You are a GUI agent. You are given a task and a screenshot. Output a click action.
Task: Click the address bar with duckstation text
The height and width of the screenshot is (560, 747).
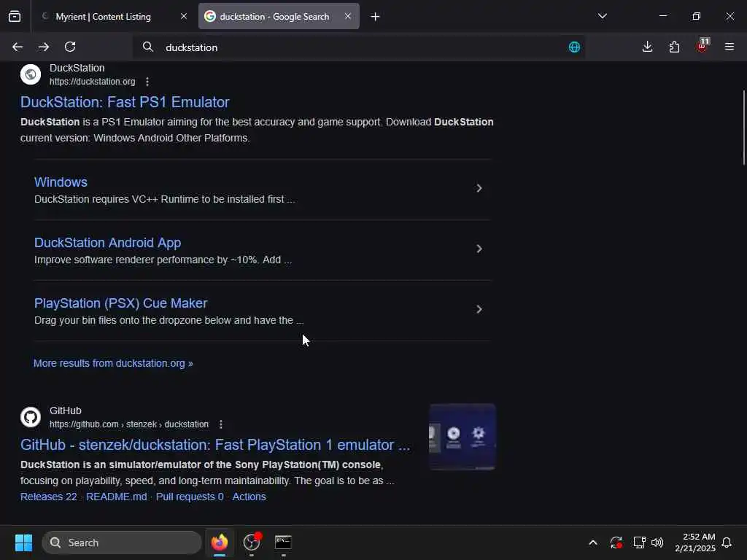(359, 47)
